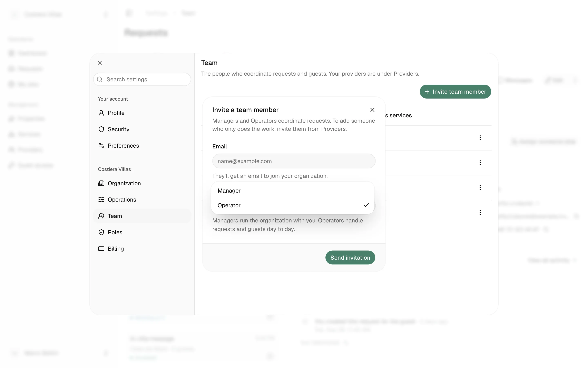Click Invite team member button
Viewport: 588px width, 368px height.
[455, 92]
